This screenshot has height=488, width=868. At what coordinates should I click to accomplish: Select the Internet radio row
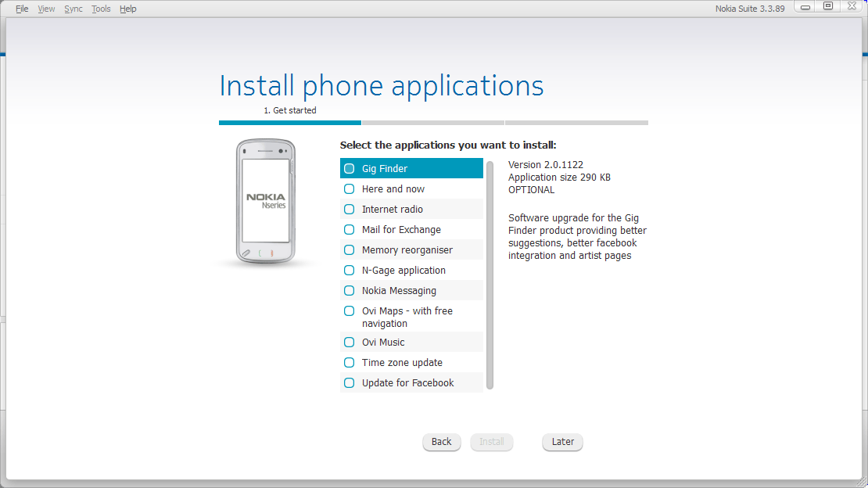tap(411, 210)
